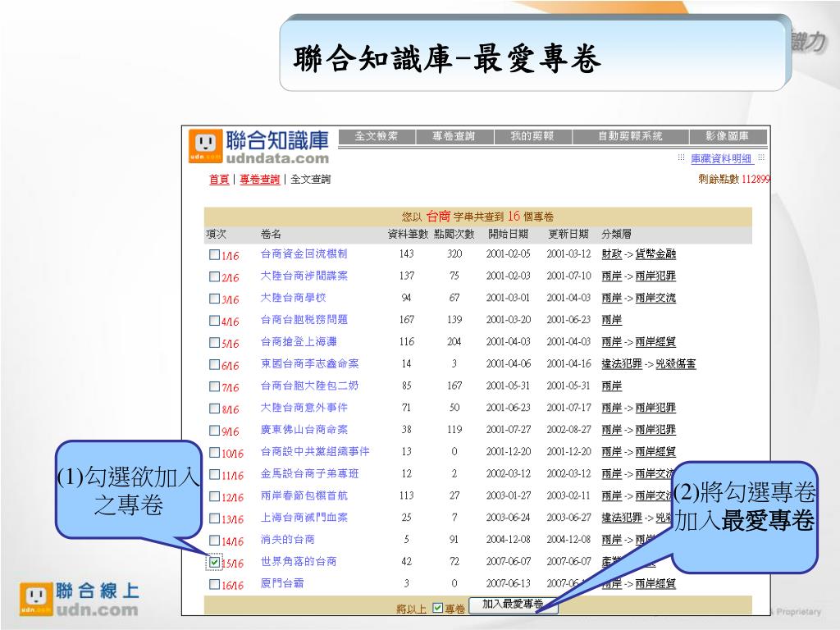Click the 專卷查詢 breadcrumb link
Viewport: 840px width, 630px height.
tap(259, 180)
